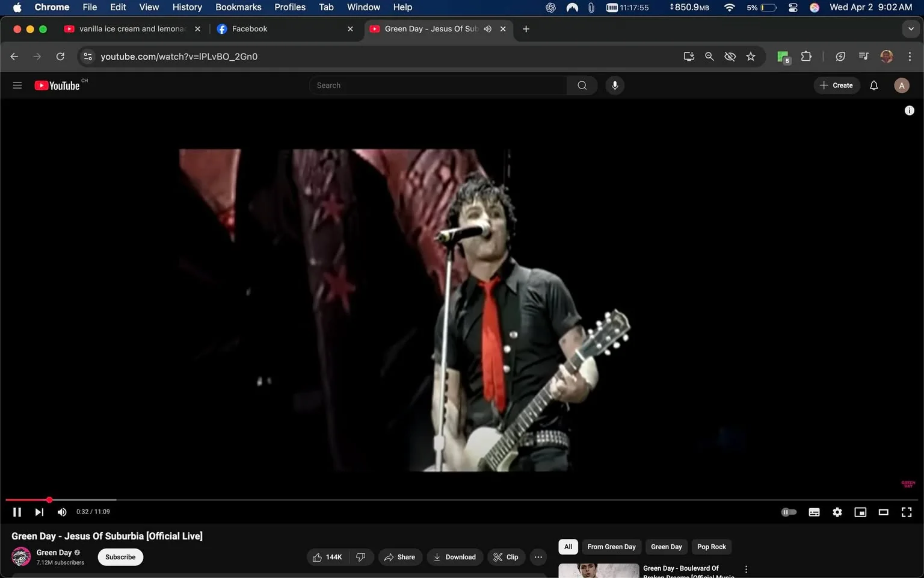
Task: Open more actions ellipsis below video
Action: [x=538, y=557]
